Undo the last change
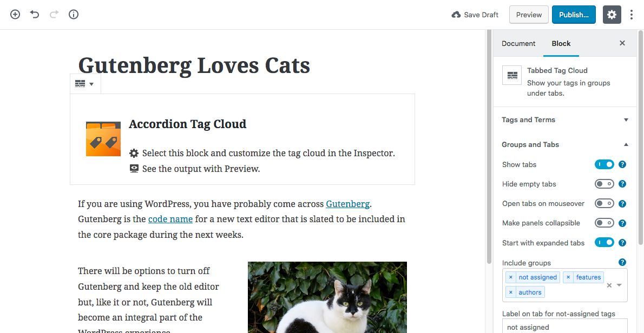Screen dimensions: 644x333 pyautogui.click(x=35, y=15)
